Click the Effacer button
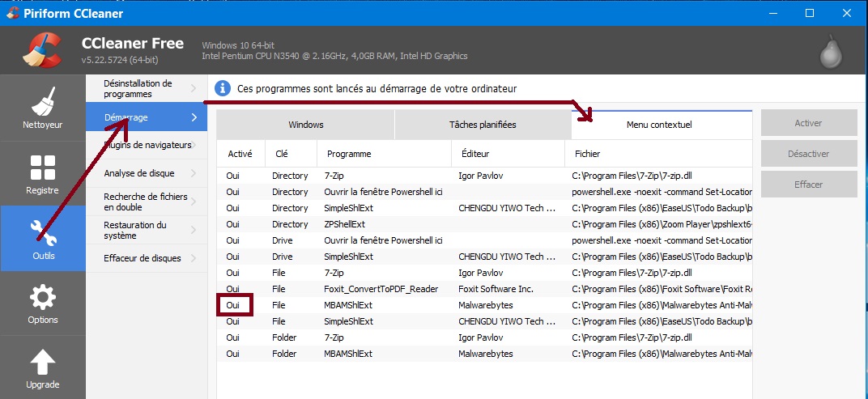Image resolution: width=868 pixels, height=399 pixels. [808, 185]
